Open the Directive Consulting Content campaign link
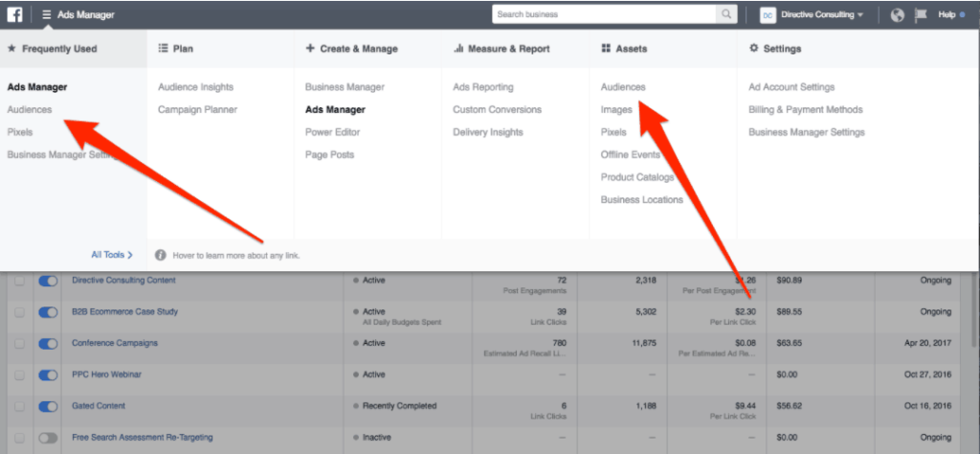Screen dimensions: 980x454 [123, 280]
